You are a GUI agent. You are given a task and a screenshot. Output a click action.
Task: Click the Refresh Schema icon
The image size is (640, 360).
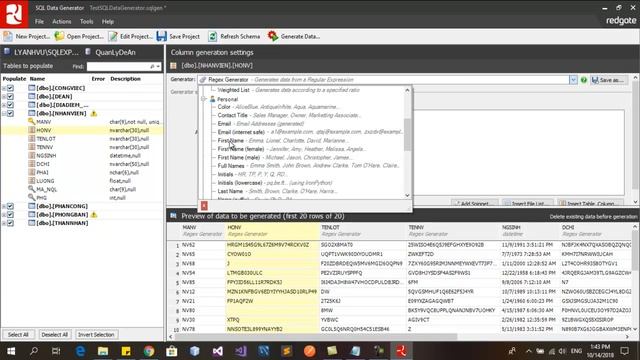click(213, 36)
